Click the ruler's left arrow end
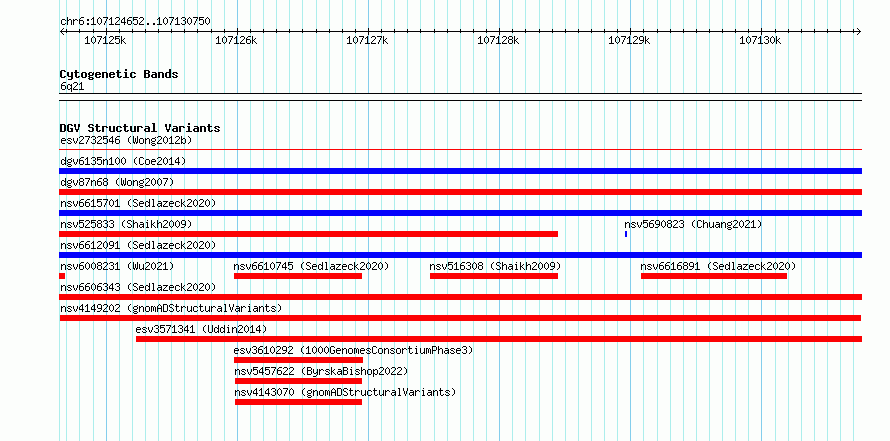Image resolution: width=890 pixels, height=441 pixels. coord(62,31)
